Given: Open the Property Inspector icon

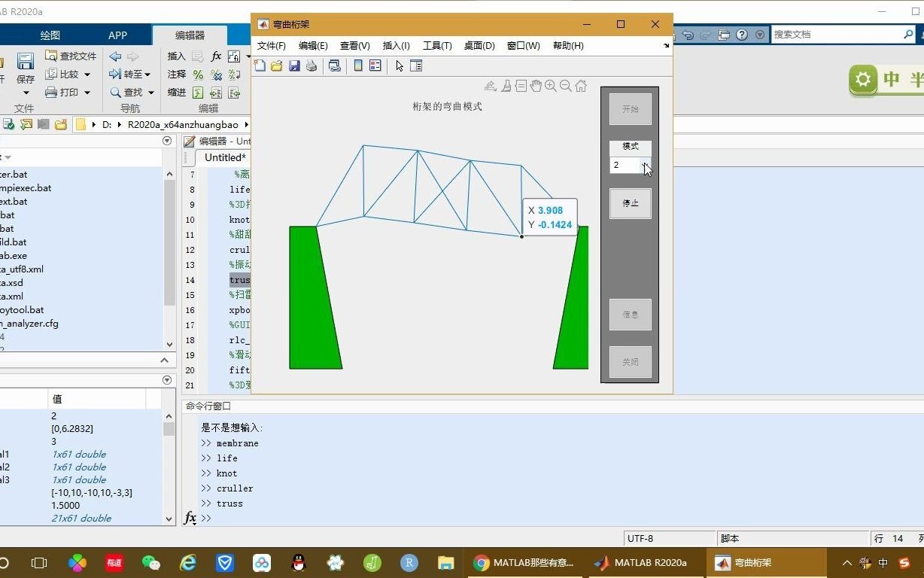Looking at the screenshot, I should coord(416,66).
